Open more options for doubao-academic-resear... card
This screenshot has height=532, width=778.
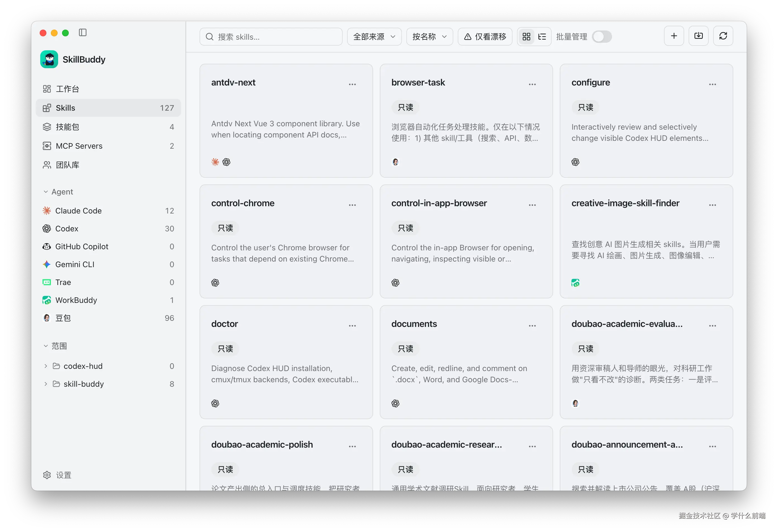tap(532, 446)
